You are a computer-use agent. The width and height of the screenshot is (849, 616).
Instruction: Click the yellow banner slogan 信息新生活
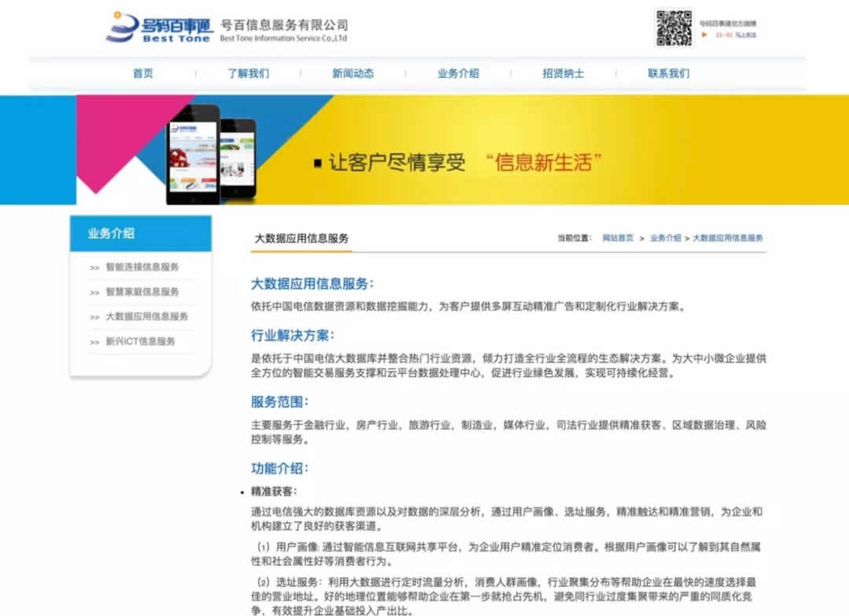tap(543, 160)
